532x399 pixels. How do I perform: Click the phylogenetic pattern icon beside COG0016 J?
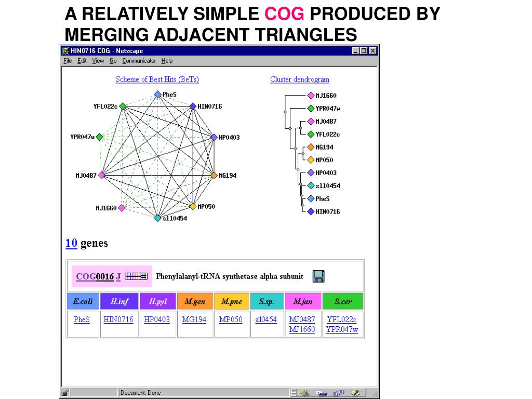coord(137,276)
